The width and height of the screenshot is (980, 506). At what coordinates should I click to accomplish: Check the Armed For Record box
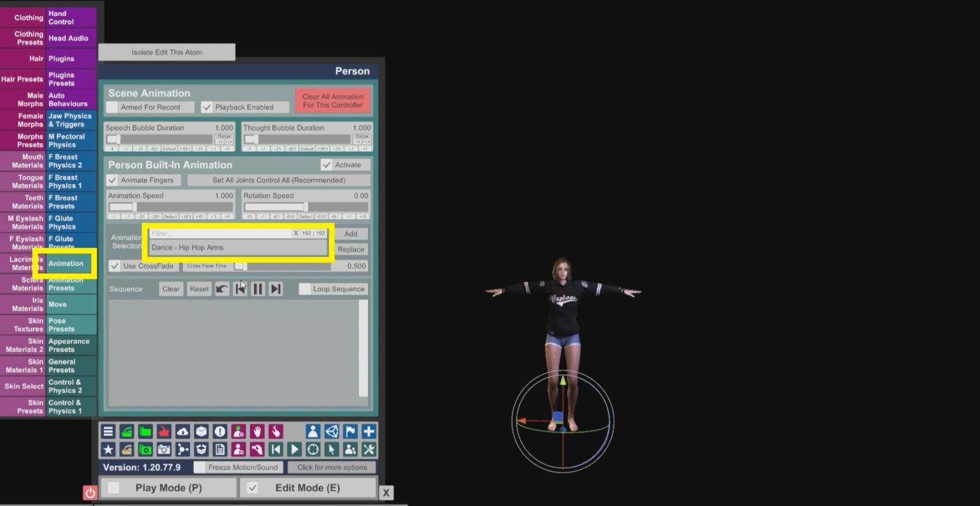click(113, 107)
